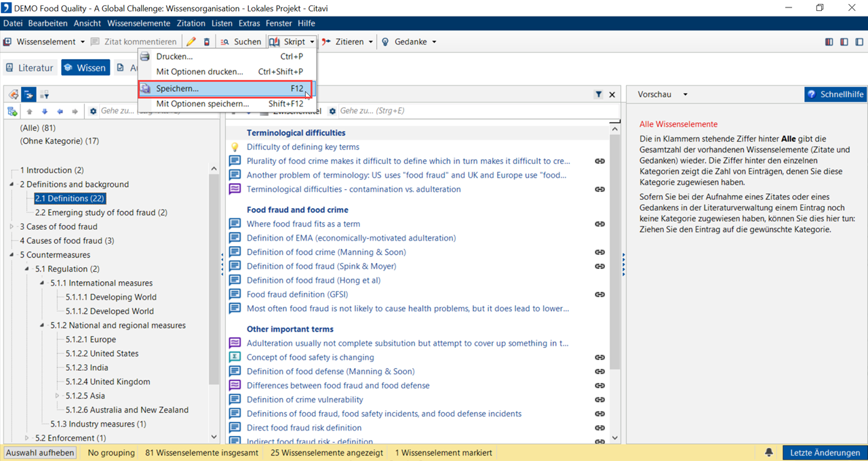This screenshot has width=868, height=461.
Task: Toggle the three-column layout icon at top right
Action: pos(829,42)
